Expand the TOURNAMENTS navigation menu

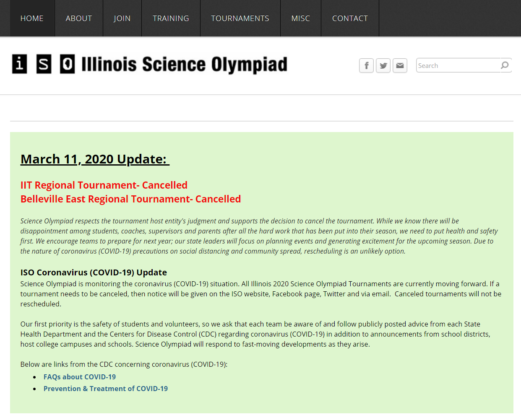point(240,18)
